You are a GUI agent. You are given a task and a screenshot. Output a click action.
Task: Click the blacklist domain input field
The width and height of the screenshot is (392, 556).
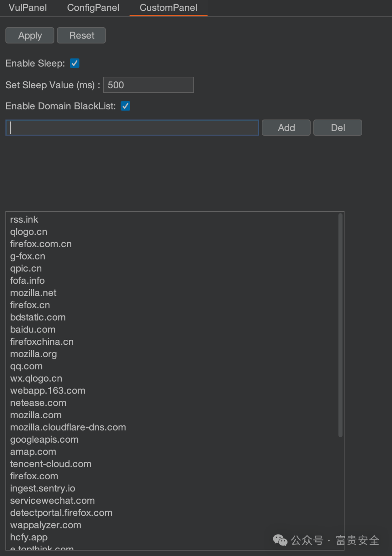(132, 128)
